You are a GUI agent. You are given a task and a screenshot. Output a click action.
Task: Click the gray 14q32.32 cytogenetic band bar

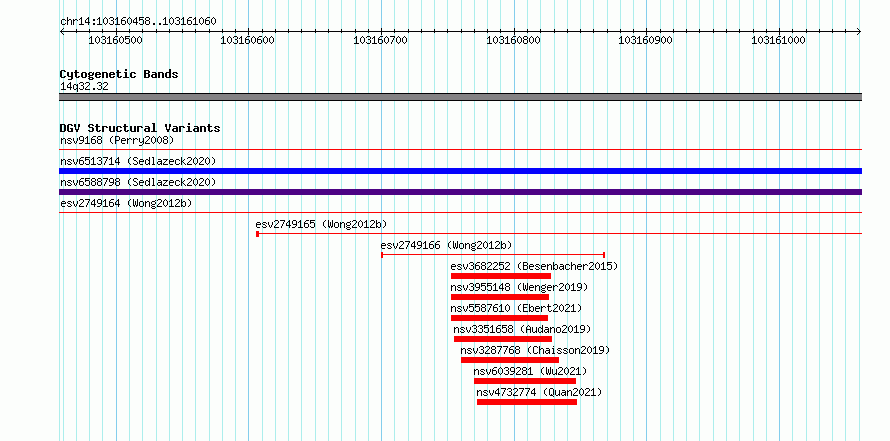click(460, 97)
